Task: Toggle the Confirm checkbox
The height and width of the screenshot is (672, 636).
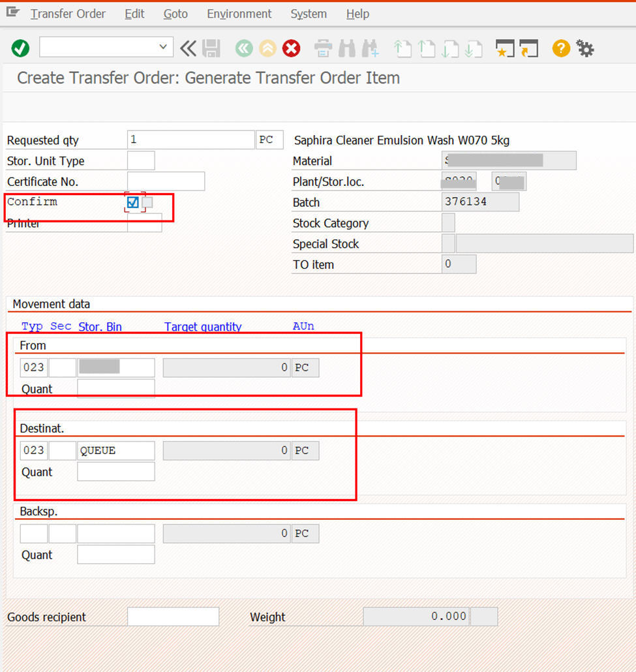Action: tap(133, 202)
